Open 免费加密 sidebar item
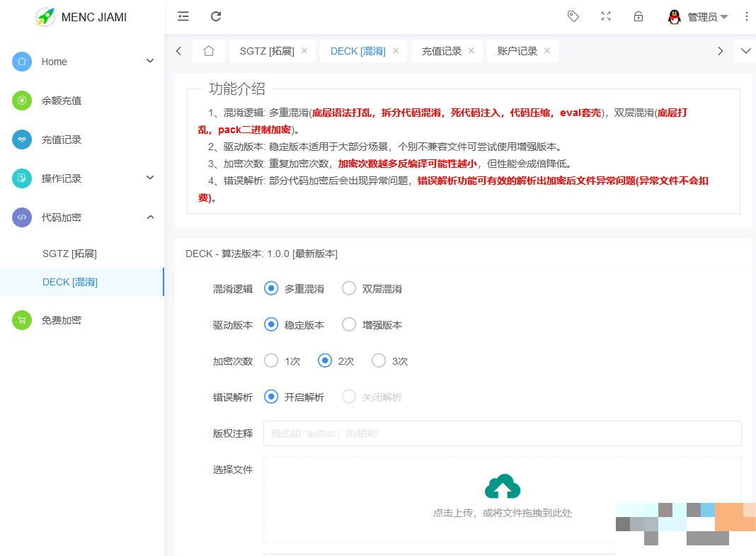This screenshot has width=756, height=556. tap(82, 320)
